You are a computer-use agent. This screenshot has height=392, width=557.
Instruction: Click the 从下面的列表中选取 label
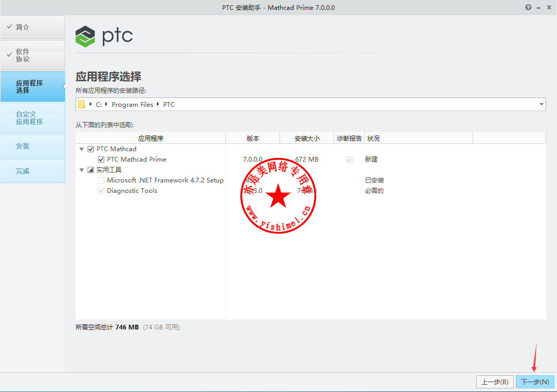[104, 125]
